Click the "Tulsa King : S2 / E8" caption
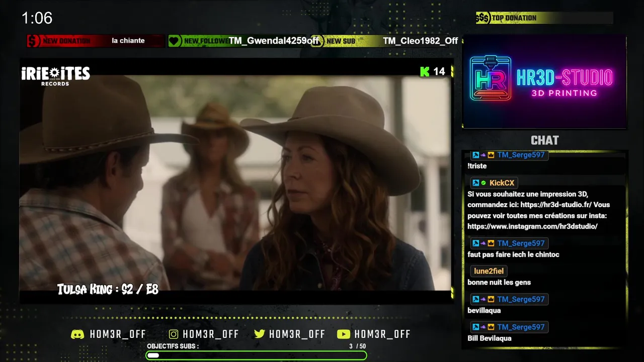644x362 pixels. click(x=108, y=290)
